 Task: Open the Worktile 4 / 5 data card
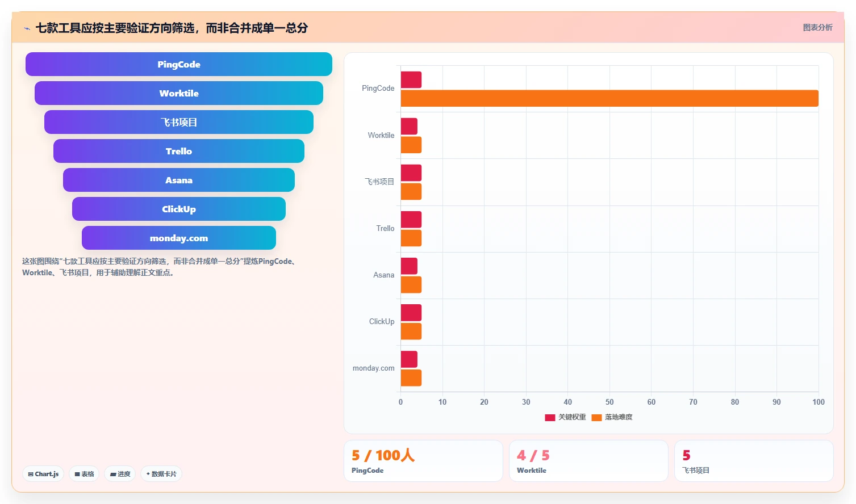coord(588,461)
